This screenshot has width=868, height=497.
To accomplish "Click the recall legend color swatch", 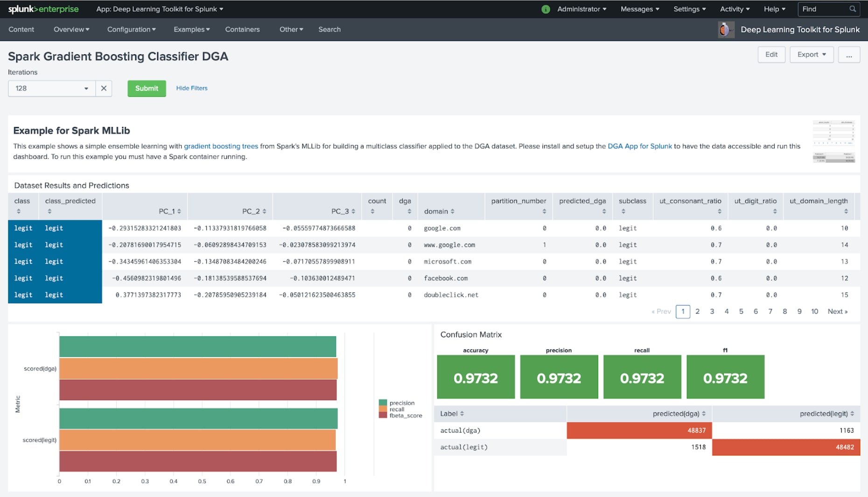I will pos(383,409).
